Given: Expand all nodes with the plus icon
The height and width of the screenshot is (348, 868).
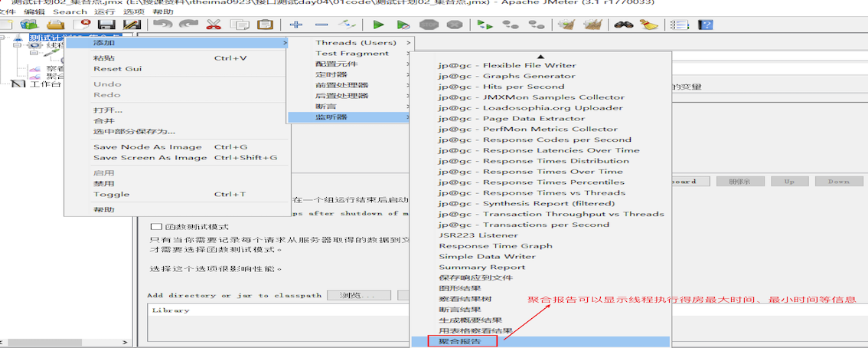Looking at the screenshot, I should (x=297, y=25).
